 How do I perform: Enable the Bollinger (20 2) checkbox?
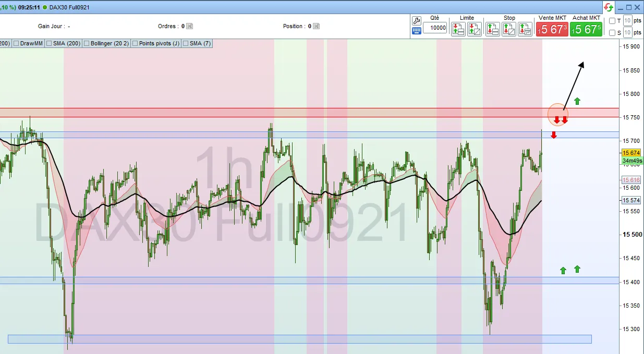(x=87, y=43)
